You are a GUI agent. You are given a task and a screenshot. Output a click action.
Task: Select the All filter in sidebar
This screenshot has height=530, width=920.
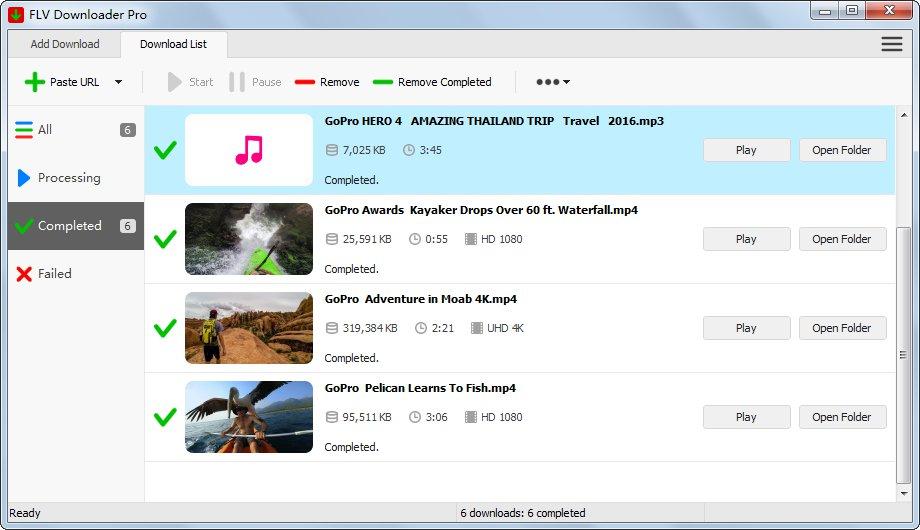(75, 130)
